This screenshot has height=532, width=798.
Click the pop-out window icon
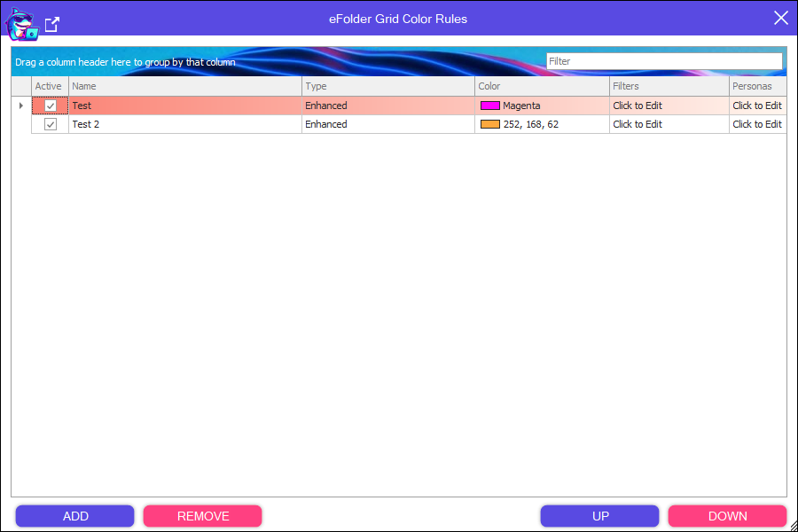pyautogui.click(x=52, y=24)
